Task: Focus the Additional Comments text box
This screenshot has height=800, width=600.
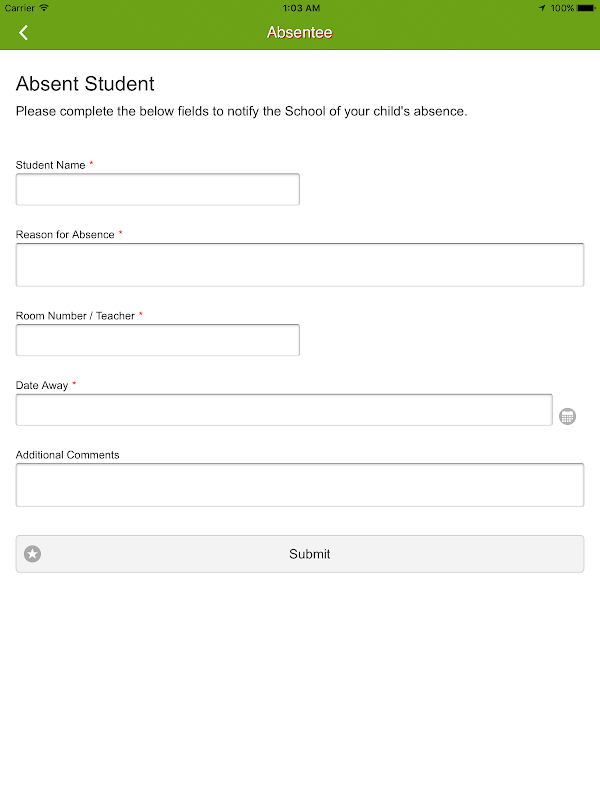Action: [300, 485]
